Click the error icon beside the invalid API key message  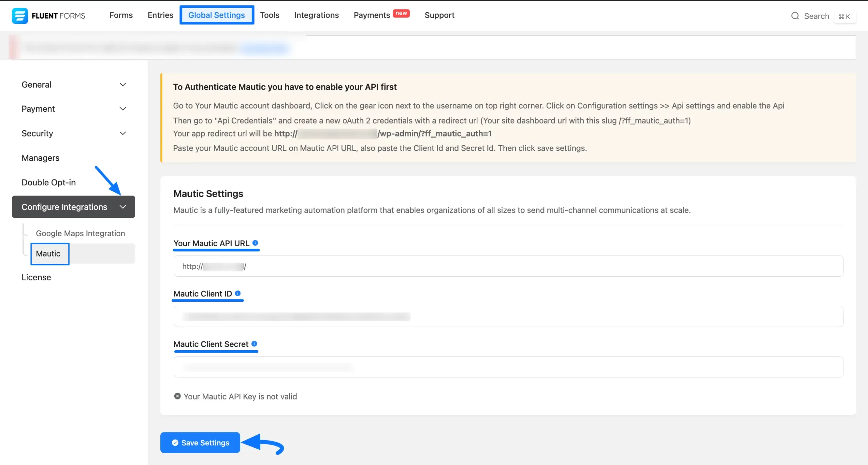(177, 396)
